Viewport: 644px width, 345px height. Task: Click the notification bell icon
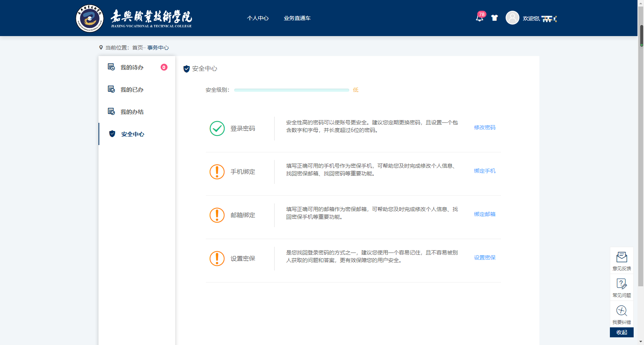479,18
